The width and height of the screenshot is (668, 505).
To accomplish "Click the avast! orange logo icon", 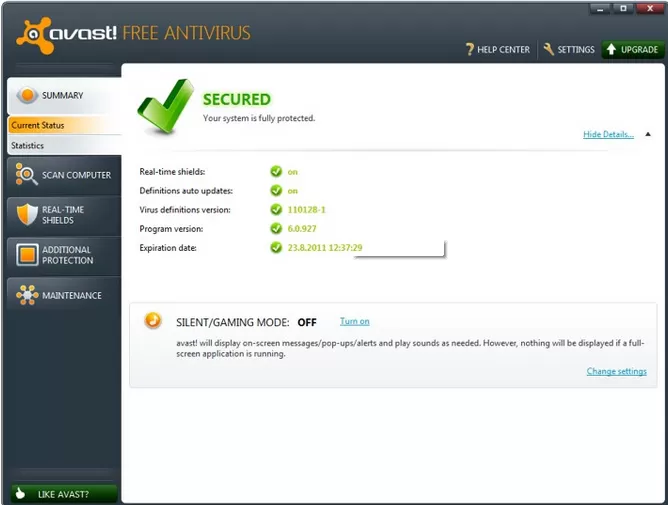I will [x=33, y=36].
